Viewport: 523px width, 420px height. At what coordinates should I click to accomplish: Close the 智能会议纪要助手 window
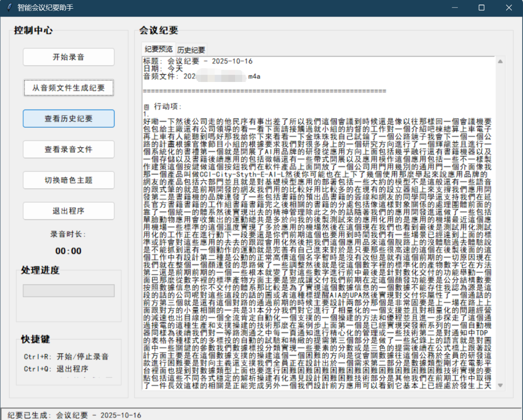pos(509,7)
